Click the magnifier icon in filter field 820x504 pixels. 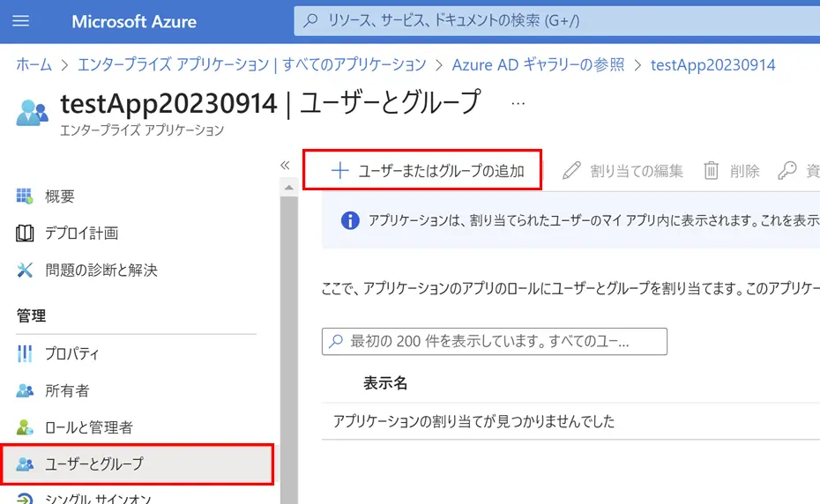coord(336,341)
